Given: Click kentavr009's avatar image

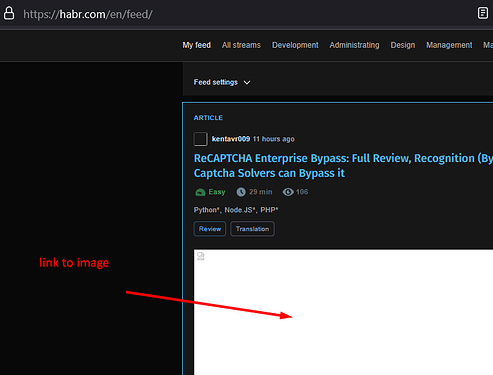Looking at the screenshot, I should click(200, 139).
